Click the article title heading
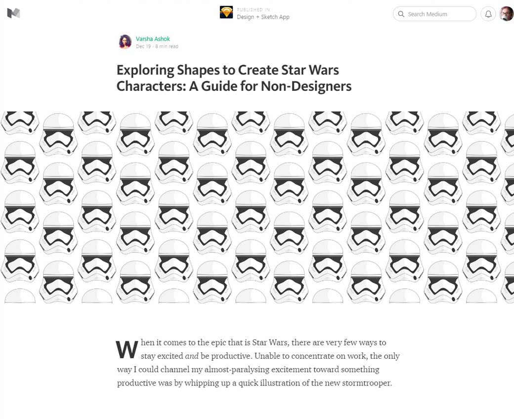 (234, 78)
